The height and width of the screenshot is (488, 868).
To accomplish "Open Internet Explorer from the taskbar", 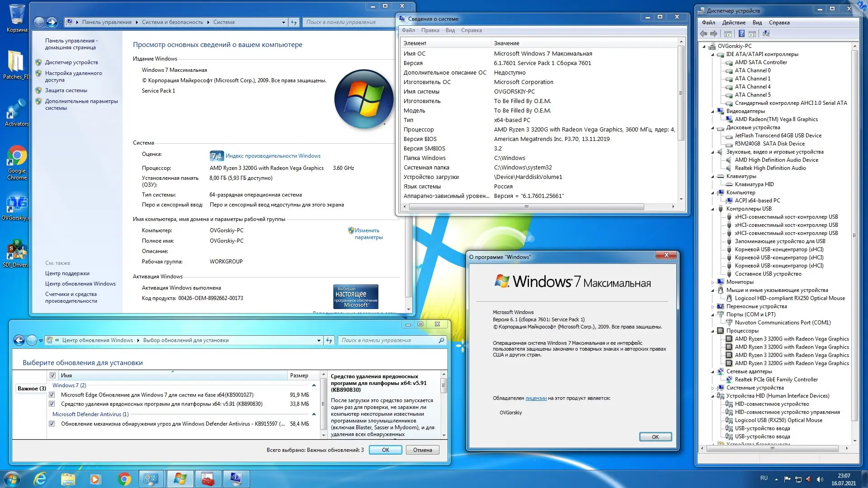I will tap(41, 479).
